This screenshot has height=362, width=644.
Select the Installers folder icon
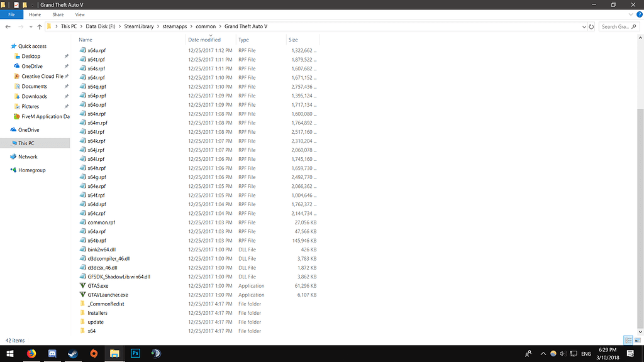tap(82, 313)
